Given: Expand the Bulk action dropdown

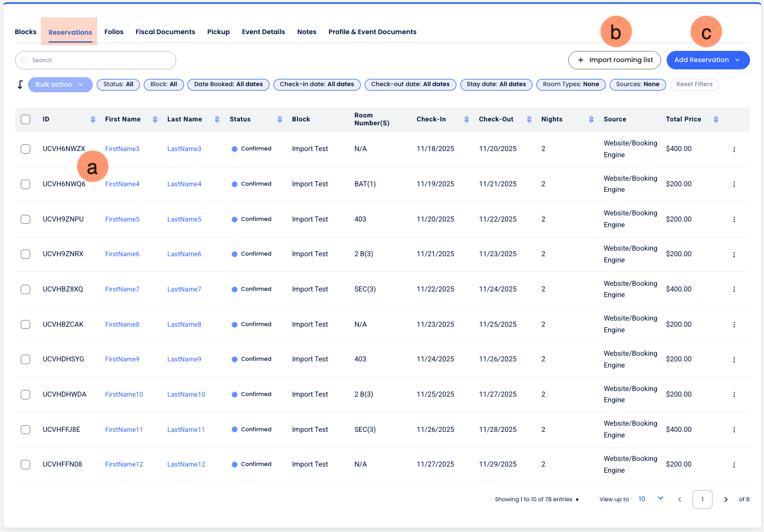Looking at the screenshot, I should click(x=60, y=84).
